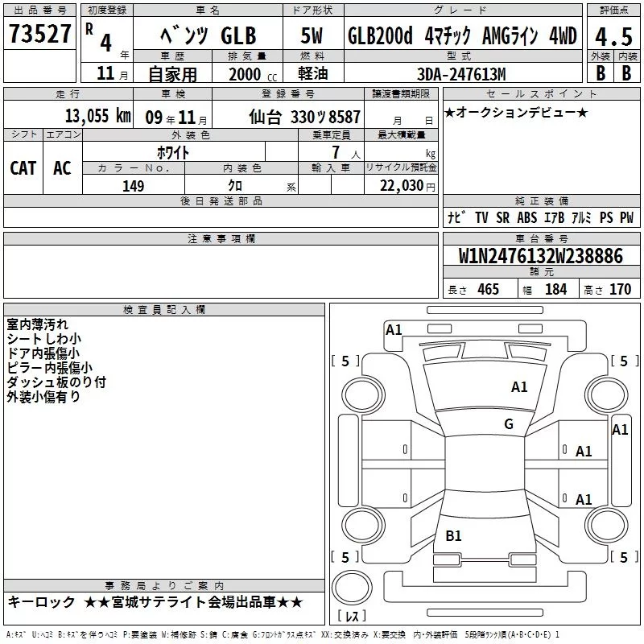Select the A1 mark on the front bumper
644x644 pixels.
pyautogui.click(x=394, y=329)
